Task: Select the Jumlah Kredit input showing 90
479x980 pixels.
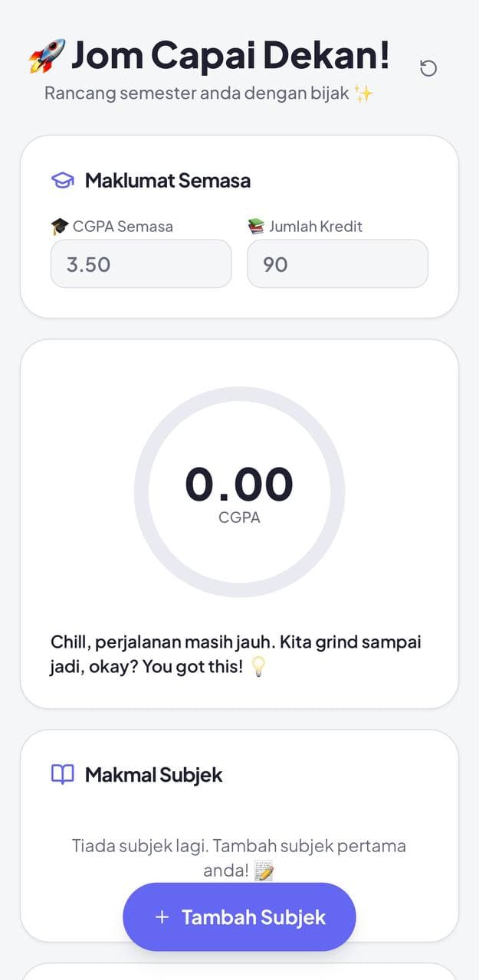Action: coord(337,263)
